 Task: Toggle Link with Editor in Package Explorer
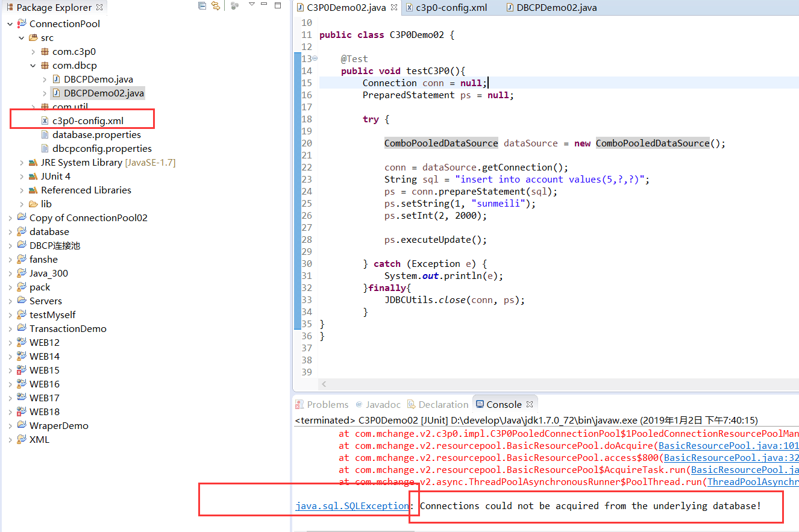(215, 5)
